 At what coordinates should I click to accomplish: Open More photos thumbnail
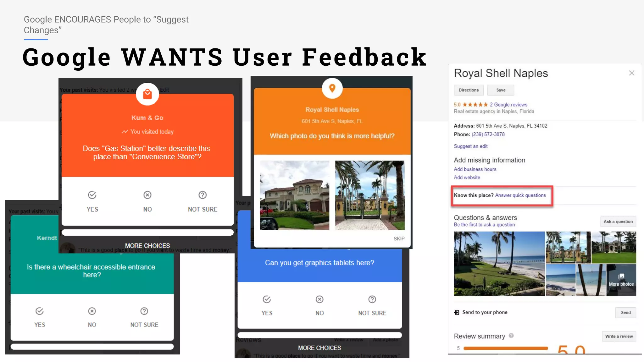[x=621, y=280]
